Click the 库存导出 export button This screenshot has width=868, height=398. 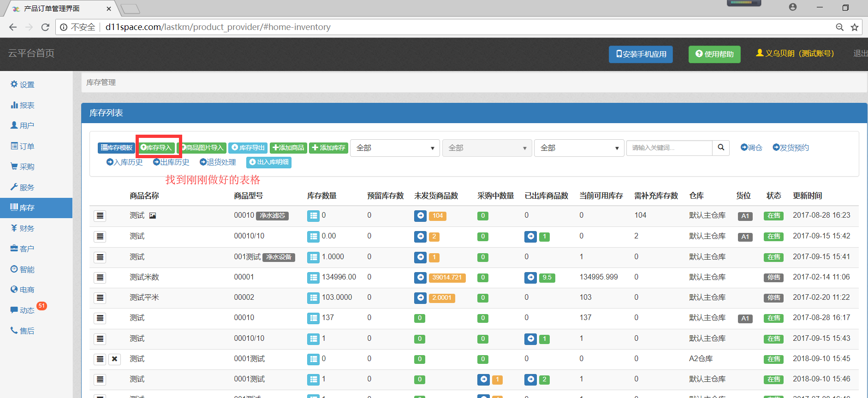248,148
